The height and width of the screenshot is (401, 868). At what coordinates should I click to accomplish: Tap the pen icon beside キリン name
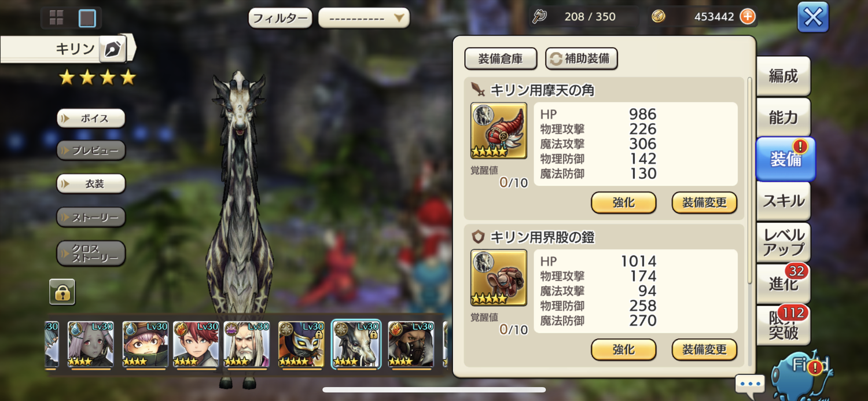pyautogui.click(x=113, y=49)
